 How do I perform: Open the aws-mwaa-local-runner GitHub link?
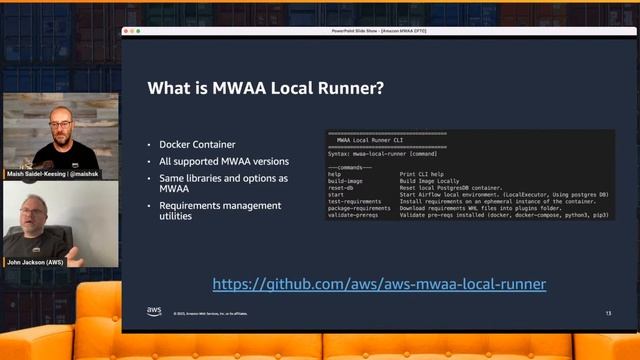coord(379,284)
